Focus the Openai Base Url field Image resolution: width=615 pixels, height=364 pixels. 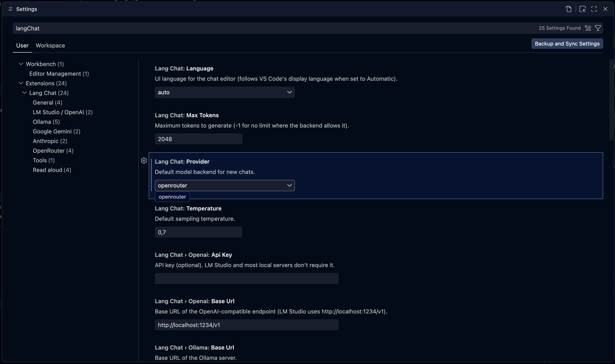(x=246, y=325)
